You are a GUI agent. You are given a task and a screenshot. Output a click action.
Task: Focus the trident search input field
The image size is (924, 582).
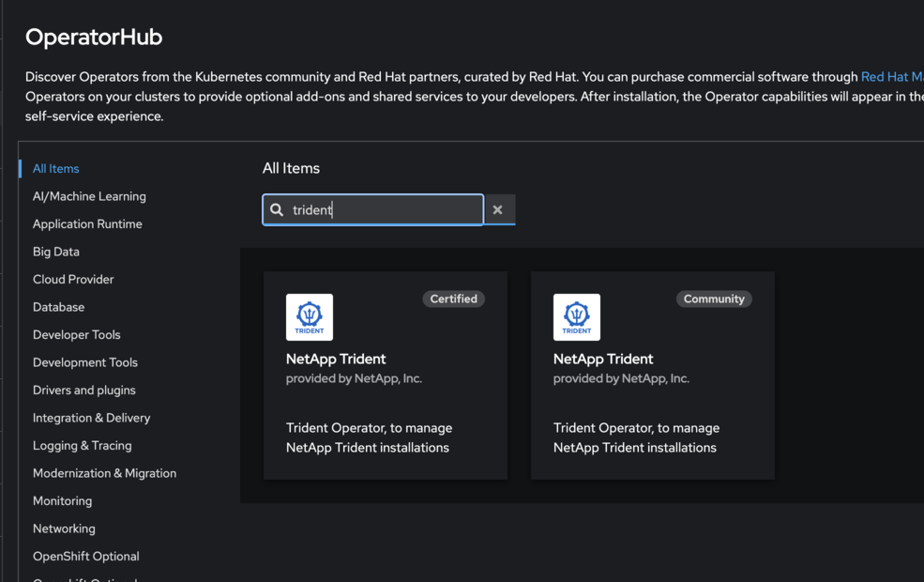coord(385,210)
